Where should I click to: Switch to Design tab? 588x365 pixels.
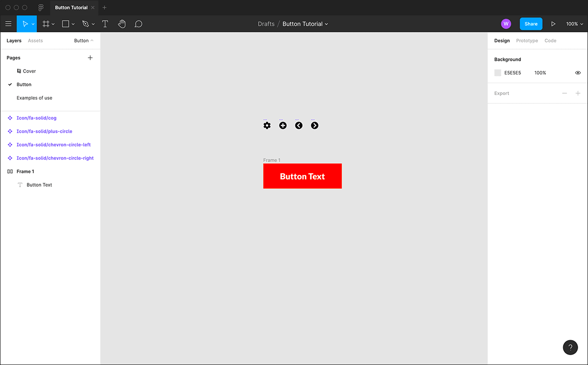click(x=502, y=41)
